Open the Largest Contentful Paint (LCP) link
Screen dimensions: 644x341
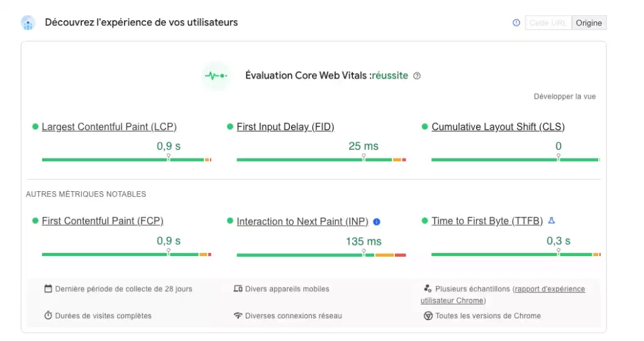(109, 127)
